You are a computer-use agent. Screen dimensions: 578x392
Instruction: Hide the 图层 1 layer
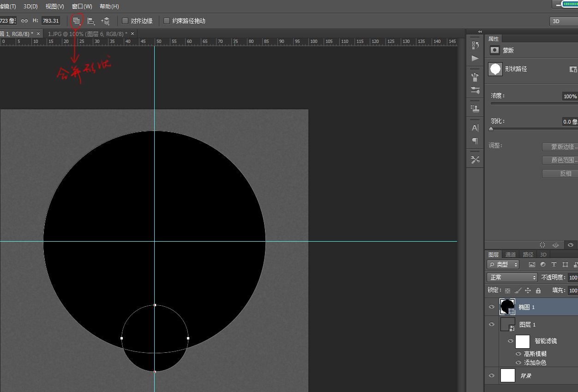[492, 324]
